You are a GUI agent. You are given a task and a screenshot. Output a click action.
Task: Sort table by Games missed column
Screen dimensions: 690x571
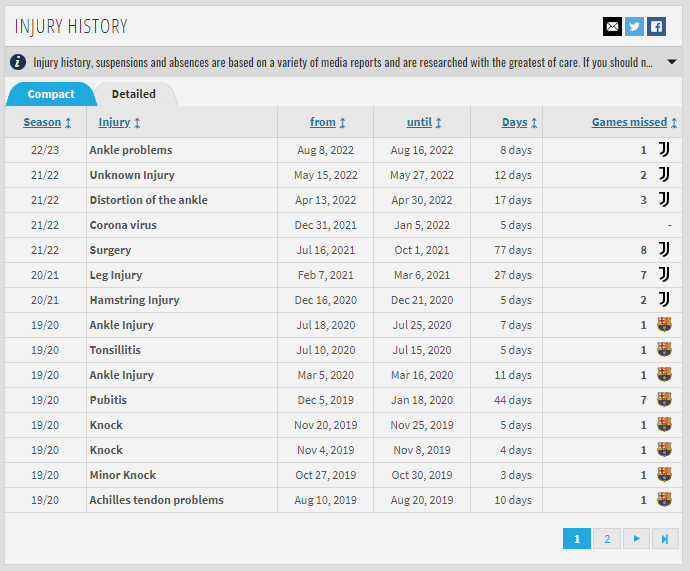(634, 122)
